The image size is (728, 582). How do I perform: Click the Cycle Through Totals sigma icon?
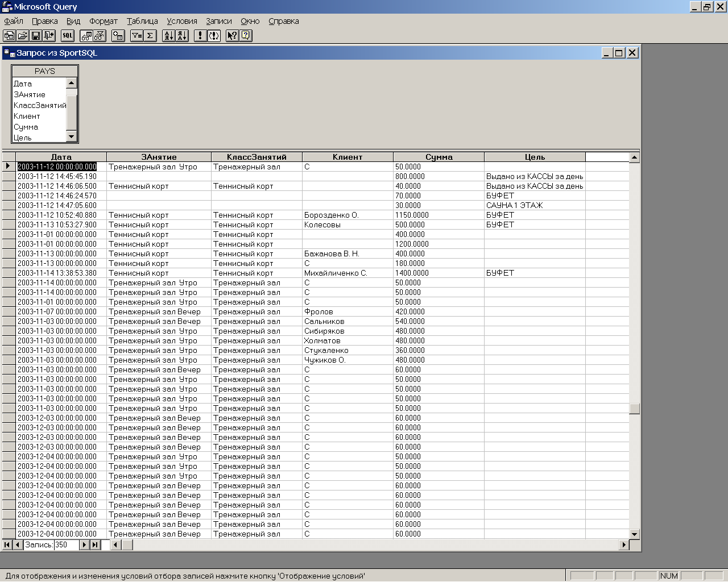tap(150, 36)
